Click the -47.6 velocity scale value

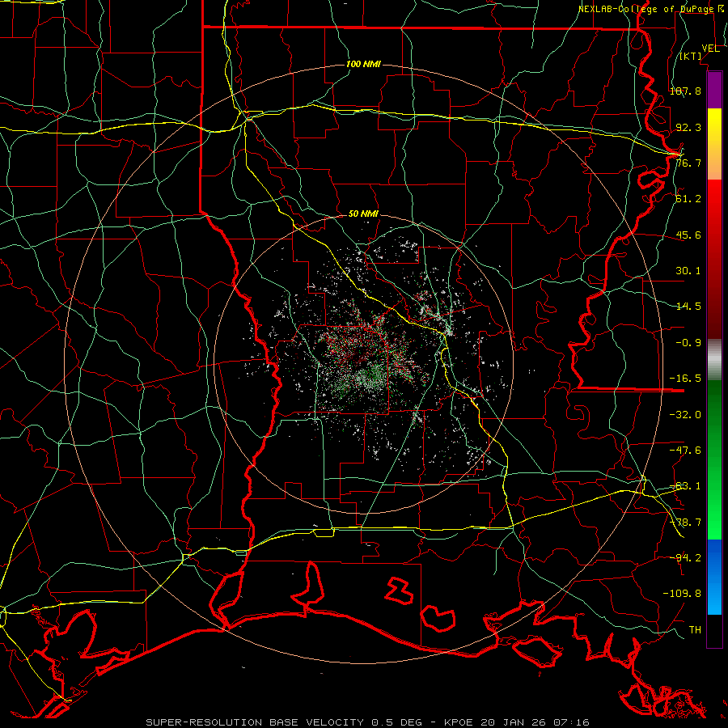(685, 451)
